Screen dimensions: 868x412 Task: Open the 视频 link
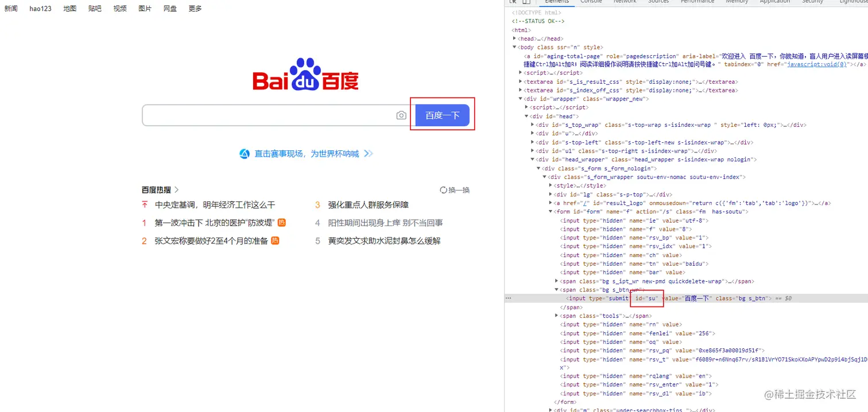(120, 9)
